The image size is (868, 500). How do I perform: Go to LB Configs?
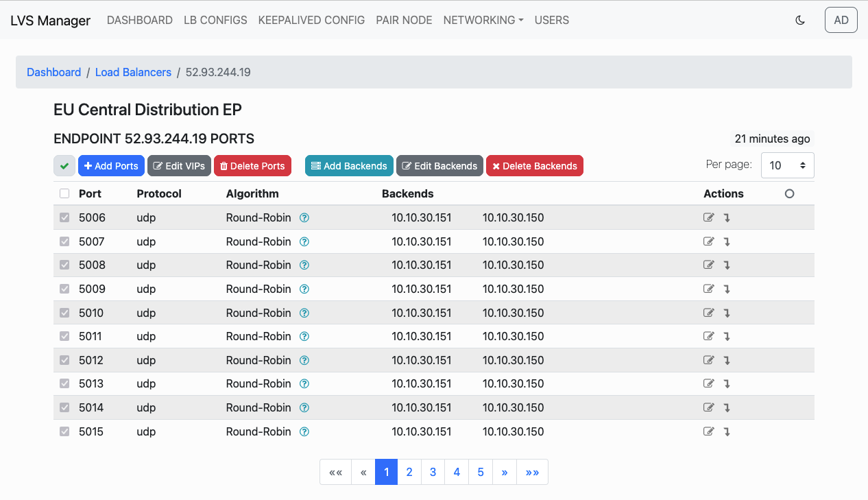(215, 21)
